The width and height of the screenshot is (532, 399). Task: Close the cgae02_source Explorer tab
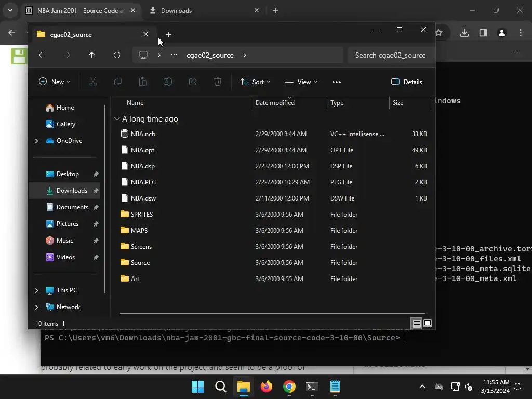[145, 34]
